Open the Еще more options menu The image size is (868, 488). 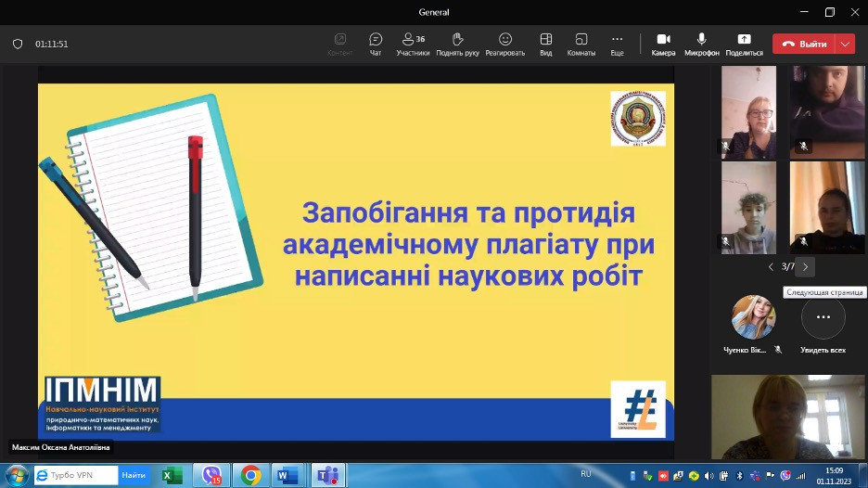point(617,44)
